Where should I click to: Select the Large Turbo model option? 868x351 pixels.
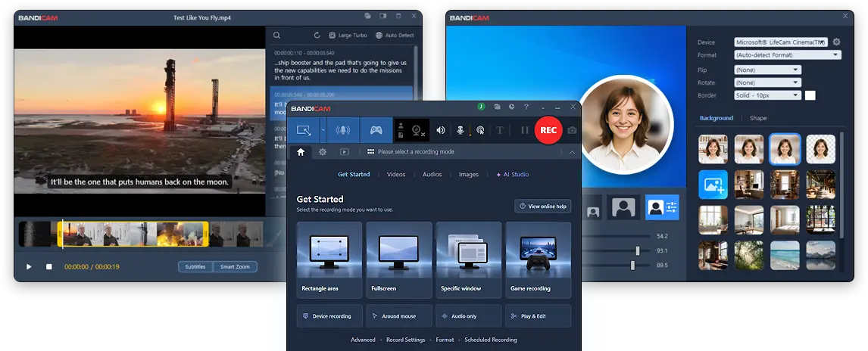[348, 36]
